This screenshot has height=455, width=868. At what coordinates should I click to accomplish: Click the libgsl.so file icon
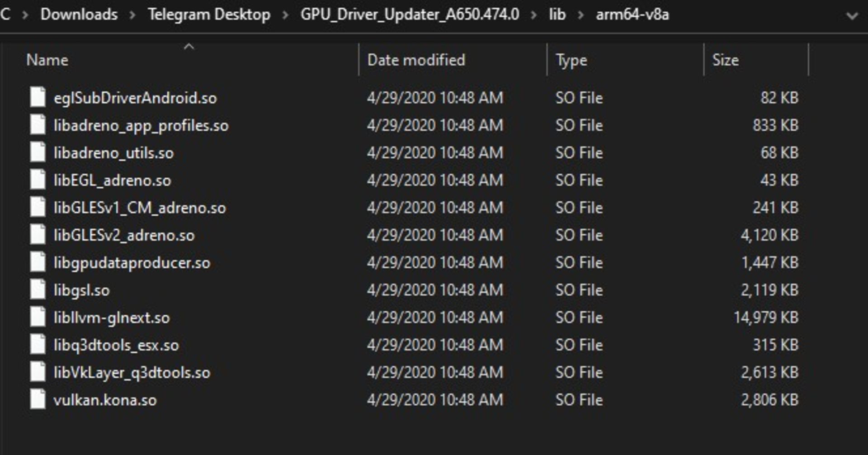[38, 290]
